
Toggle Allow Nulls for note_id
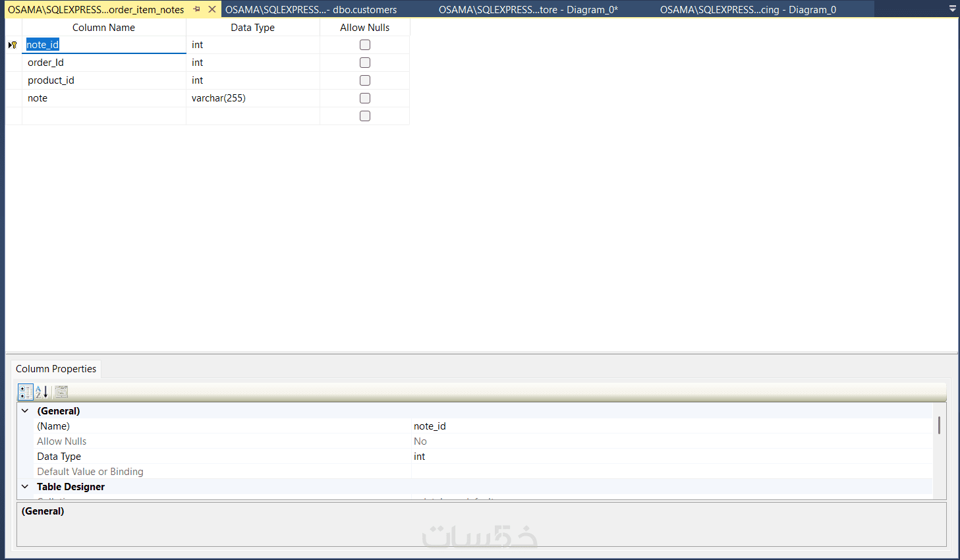click(x=365, y=45)
